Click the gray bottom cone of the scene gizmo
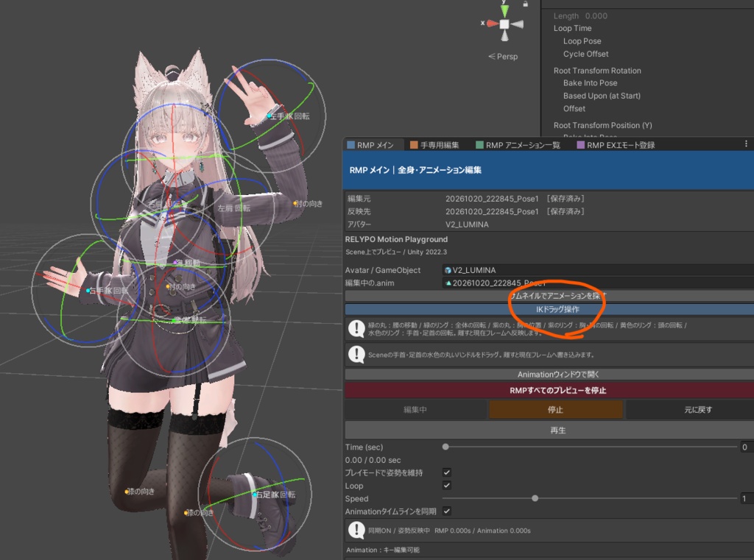 (504, 35)
